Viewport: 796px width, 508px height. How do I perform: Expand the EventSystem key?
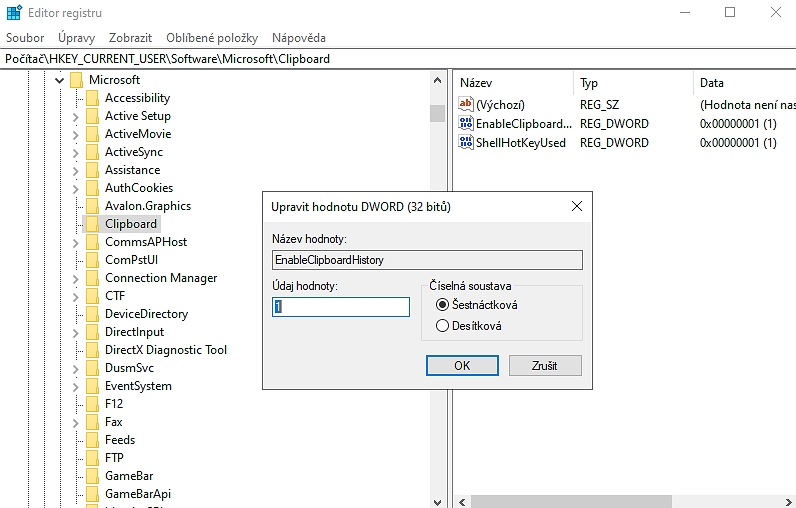click(x=76, y=387)
